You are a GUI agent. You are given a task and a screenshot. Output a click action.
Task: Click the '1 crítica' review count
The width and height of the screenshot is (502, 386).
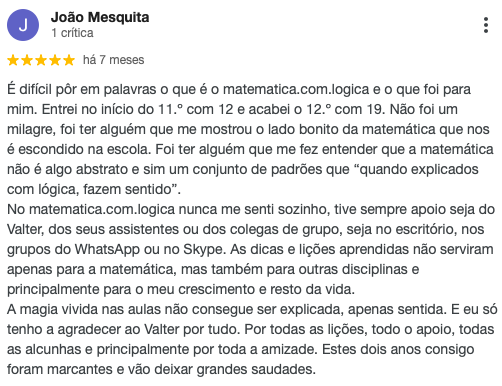(x=72, y=33)
